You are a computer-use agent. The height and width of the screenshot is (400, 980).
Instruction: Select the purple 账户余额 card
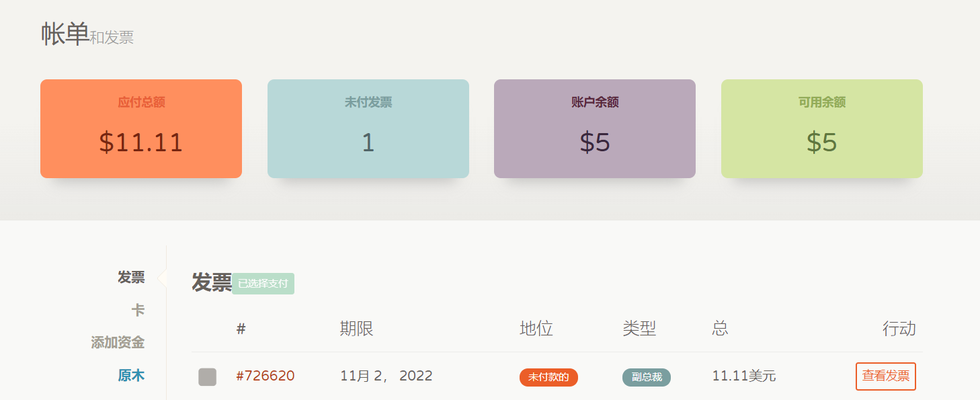pos(594,129)
